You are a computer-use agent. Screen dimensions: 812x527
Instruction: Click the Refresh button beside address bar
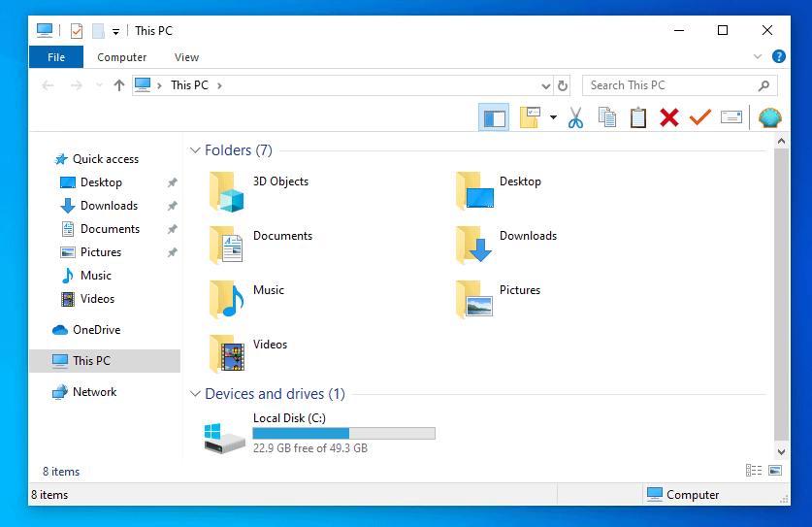click(563, 85)
